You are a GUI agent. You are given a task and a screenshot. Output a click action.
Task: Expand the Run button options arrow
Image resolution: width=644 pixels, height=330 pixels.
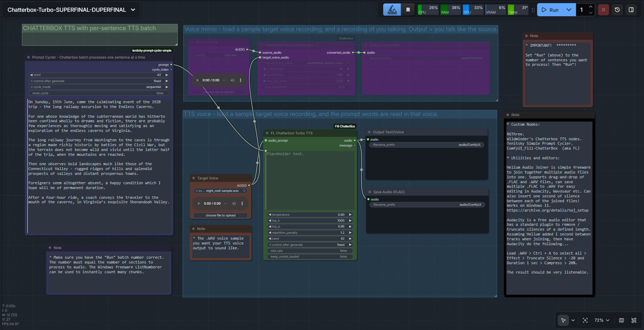pos(569,10)
